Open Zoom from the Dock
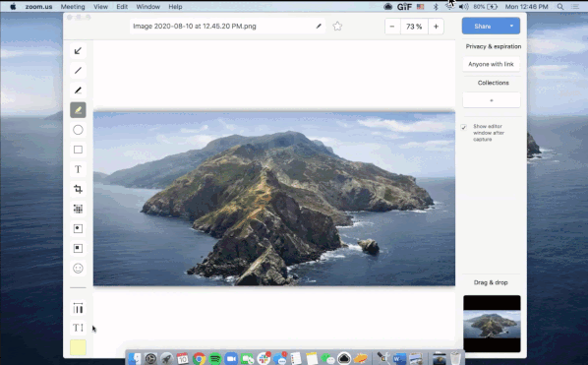This screenshot has height=365, width=588. click(231, 359)
